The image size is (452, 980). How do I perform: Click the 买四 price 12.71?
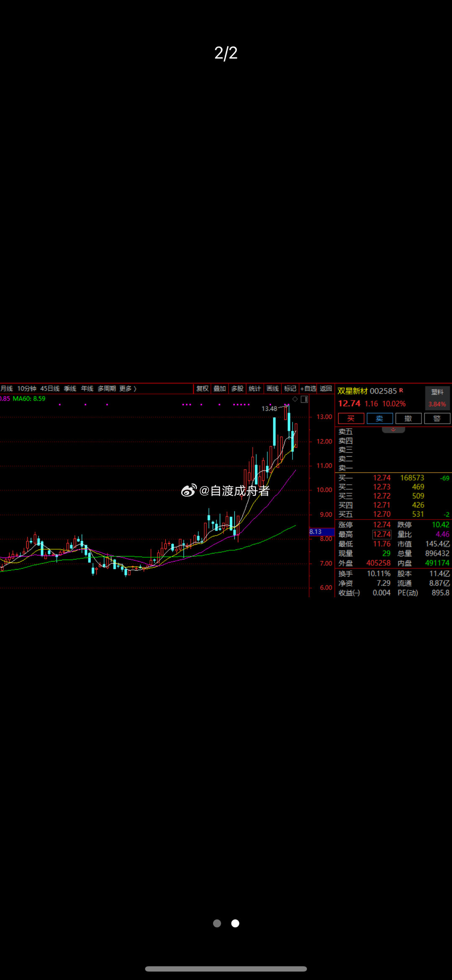click(x=382, y=505)
